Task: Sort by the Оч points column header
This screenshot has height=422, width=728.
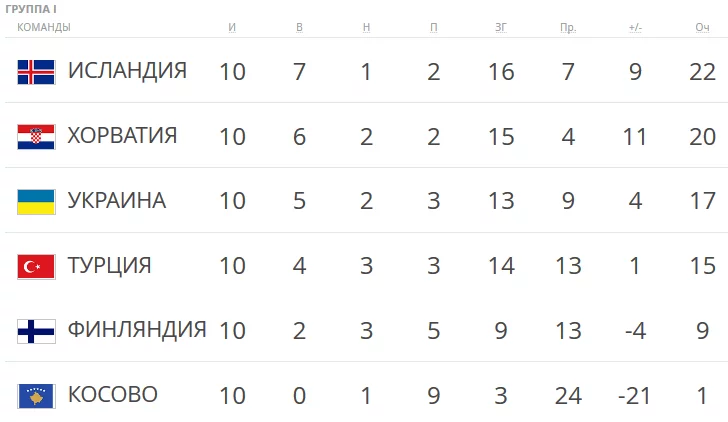Action: (x=702, y=27)
